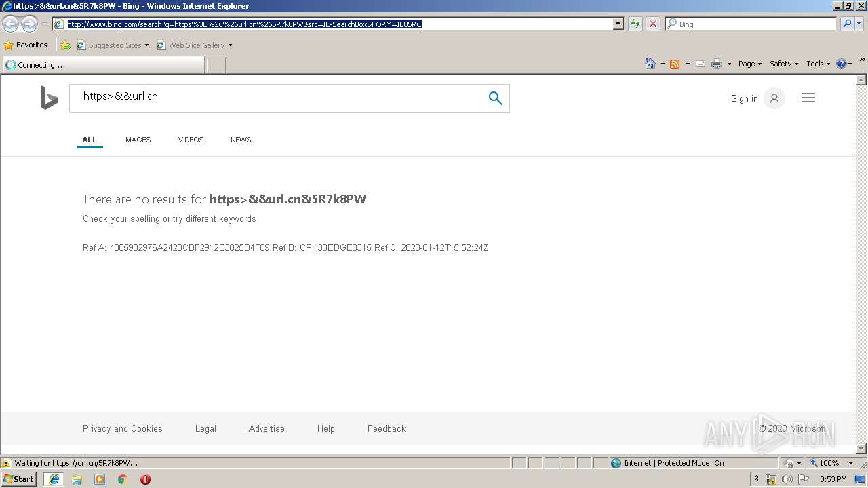Open the Web Slice Gallery link
Image resolution: width=868 pixels, height=488 pixels.
191,45
